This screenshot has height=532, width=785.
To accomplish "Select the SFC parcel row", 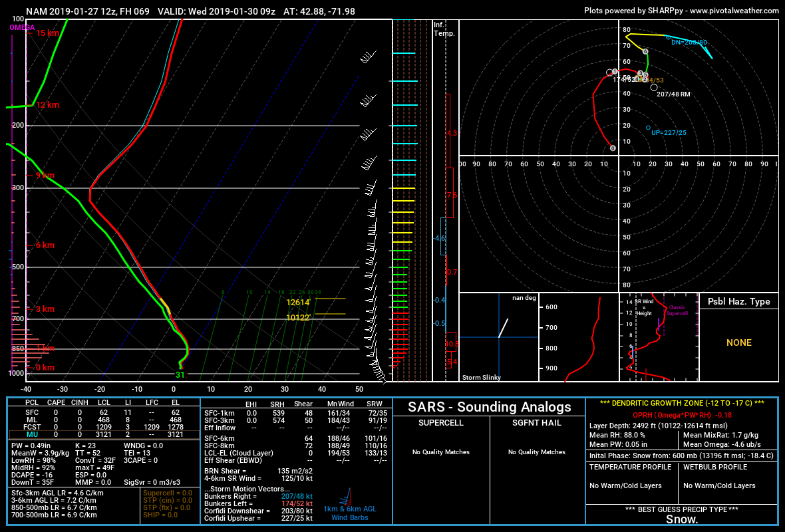I will pyautogui.click(x=104, y=413).
